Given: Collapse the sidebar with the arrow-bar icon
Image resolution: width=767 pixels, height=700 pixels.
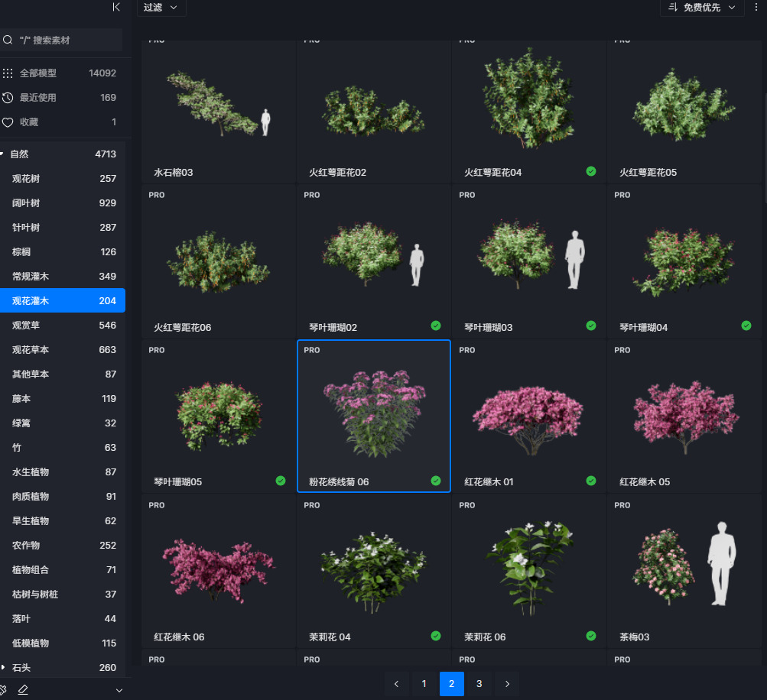Looking at the screenshot, I should (116, 7).
